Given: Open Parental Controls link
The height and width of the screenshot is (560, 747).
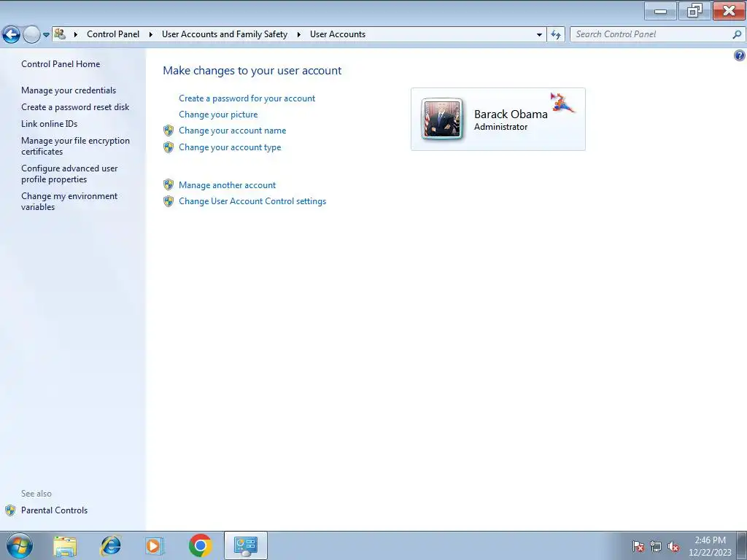Looking at the screenshot, I should [x=54, y=510].
